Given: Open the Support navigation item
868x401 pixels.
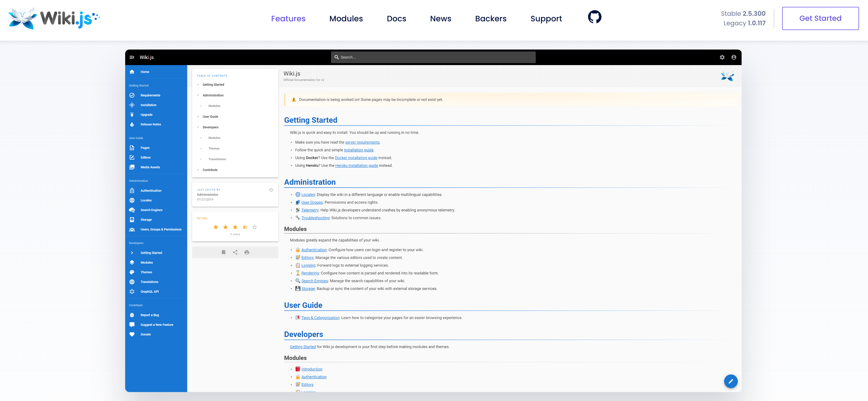Looking at the screenshot, I should click(546, 18).
